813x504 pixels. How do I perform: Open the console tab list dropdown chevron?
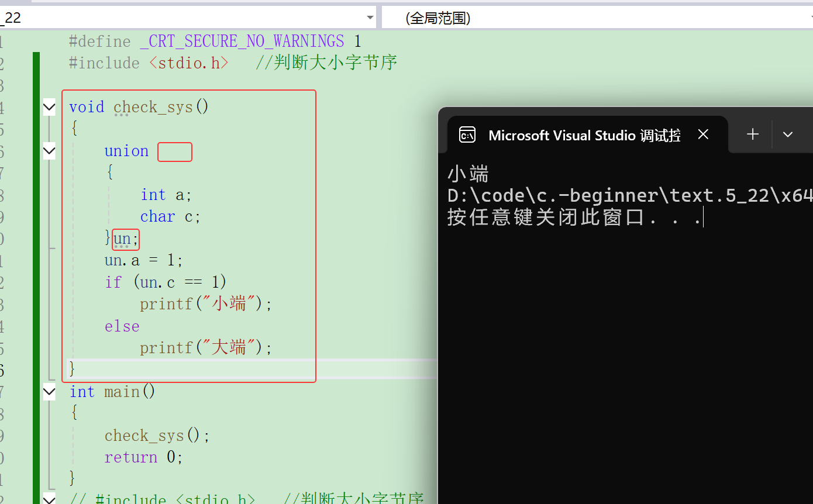[x=788, y=134]
